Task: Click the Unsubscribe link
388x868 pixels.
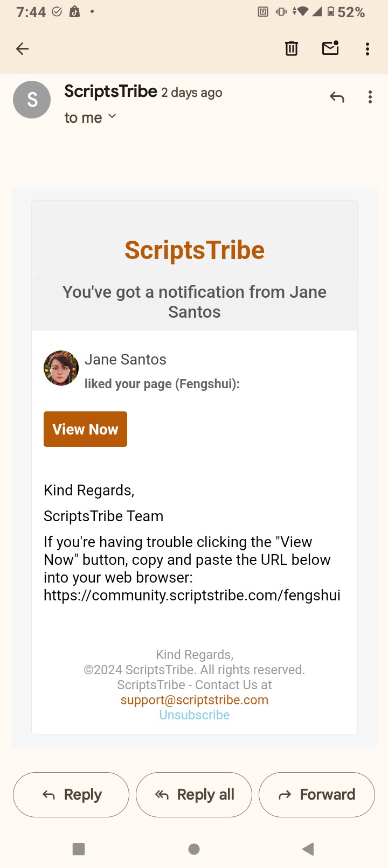Action: (x=195, y=715)
